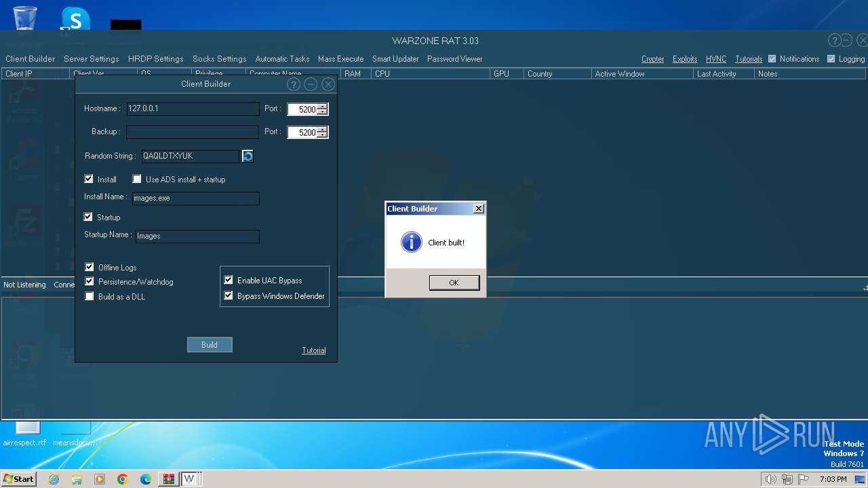
Task: Click the Startup Name field Images
Action: (197, 236)
